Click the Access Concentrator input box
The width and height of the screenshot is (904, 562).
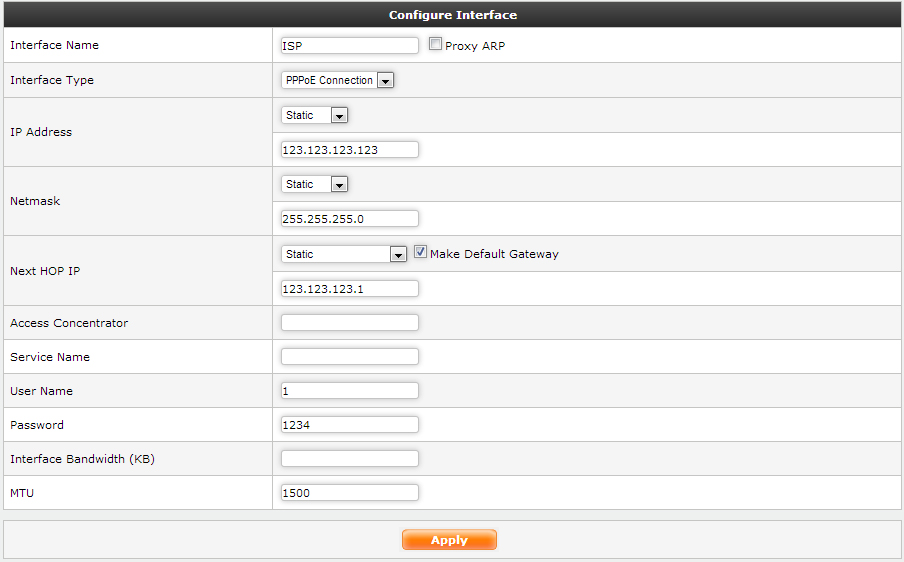pyautogui.click(x=350, y=323)
